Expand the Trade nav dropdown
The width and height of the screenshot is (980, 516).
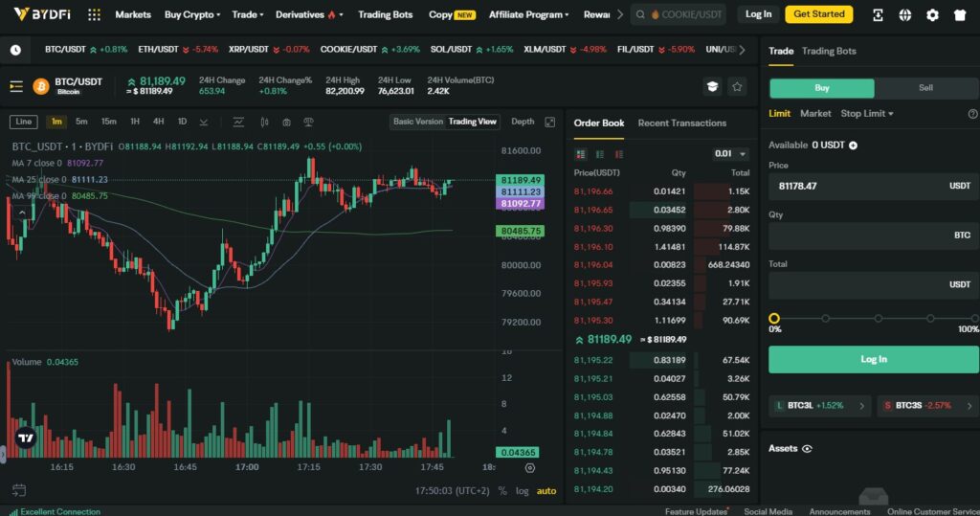click(248, 14)
